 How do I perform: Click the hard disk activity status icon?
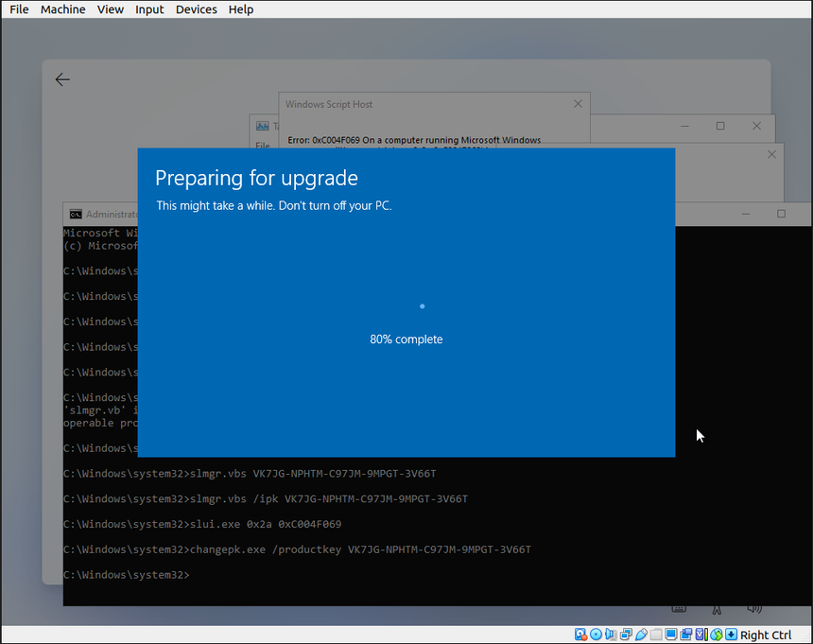580,635
